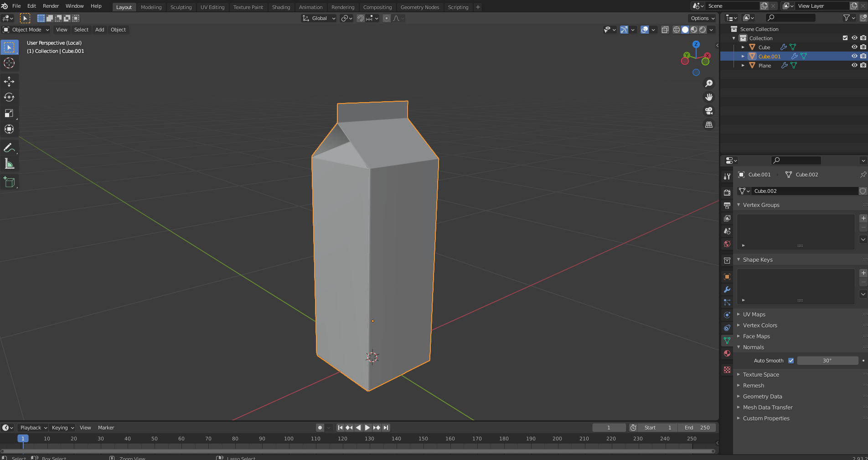Screen dimensions: 868x460
Task: Switch to the Shading workspace tab
Action: coord(281,7)
